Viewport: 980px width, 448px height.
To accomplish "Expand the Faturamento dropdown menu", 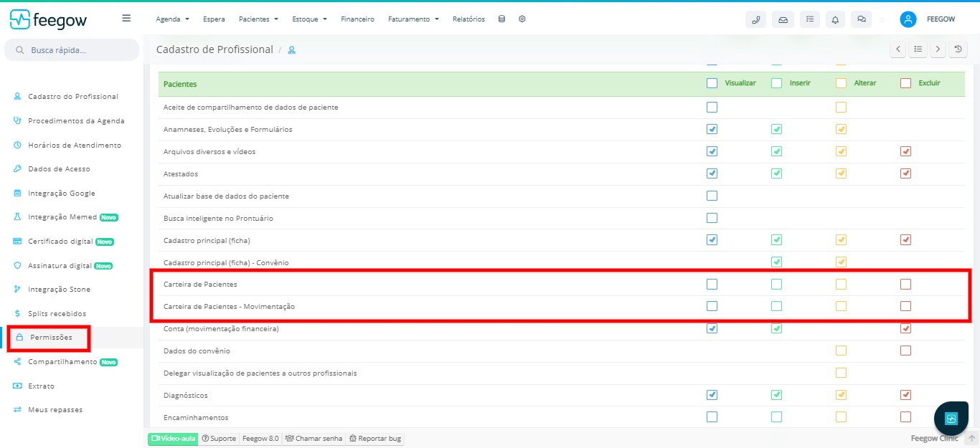I will tap(413, 19).
